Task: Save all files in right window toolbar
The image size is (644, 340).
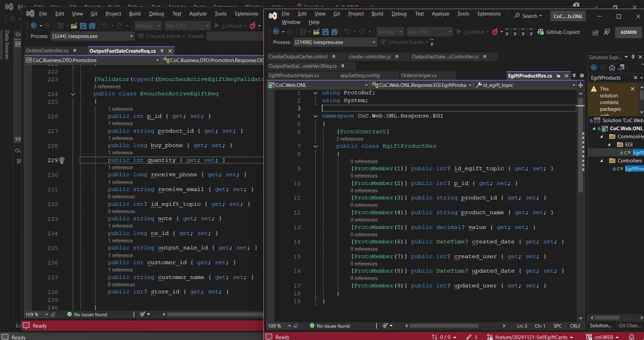Action: pyautogui.click(x=334, y=32)
